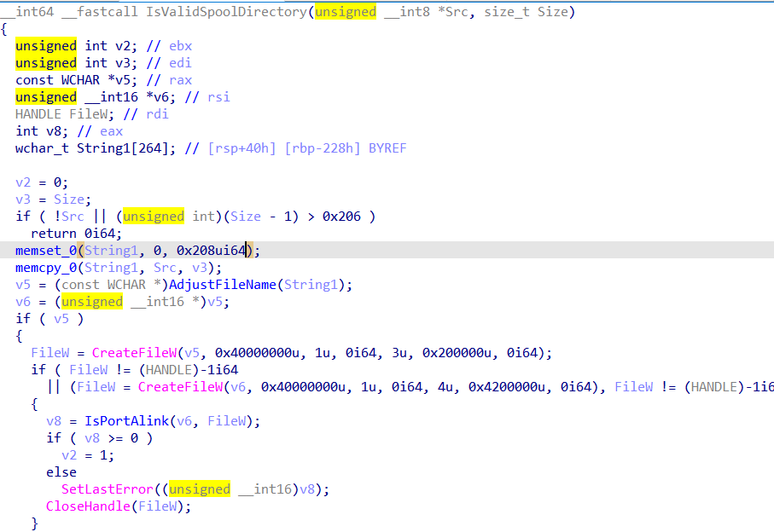Click v2 in the 'v2 = 0;' assignment

coord(23,182)
